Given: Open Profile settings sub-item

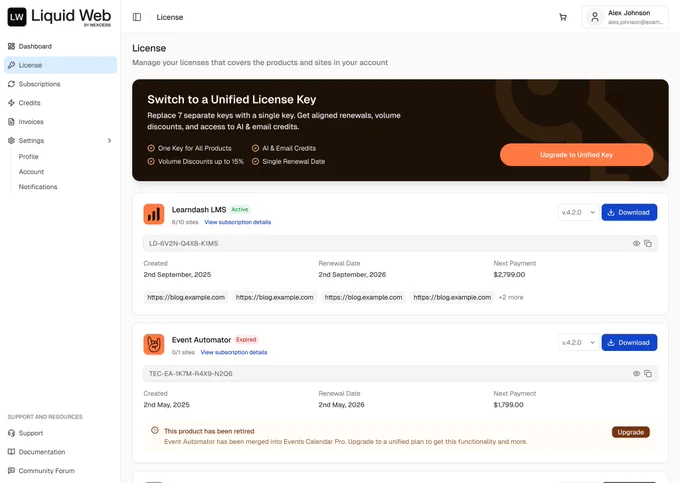Looking at the screenshot, I should point(29,157).
